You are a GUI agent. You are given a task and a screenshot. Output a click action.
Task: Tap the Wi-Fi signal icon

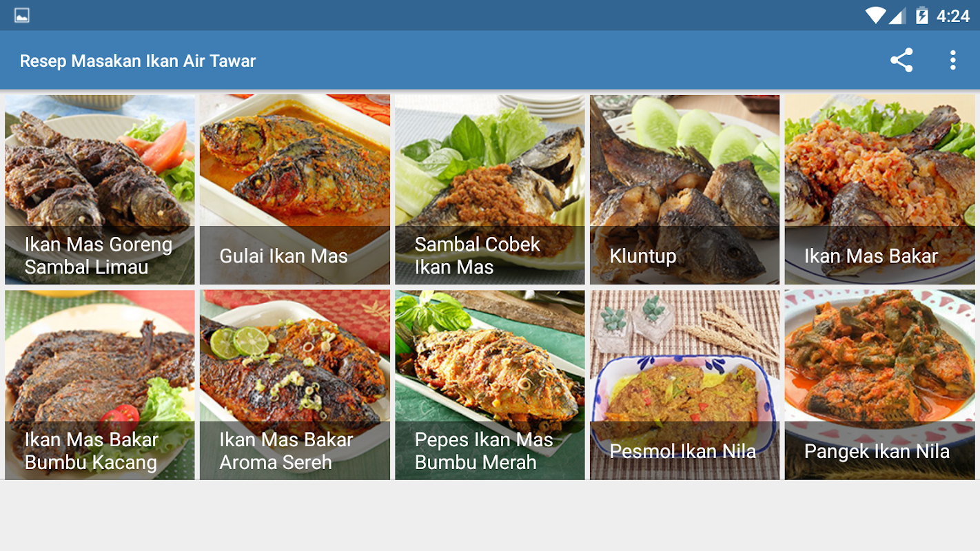pos(875,15)
